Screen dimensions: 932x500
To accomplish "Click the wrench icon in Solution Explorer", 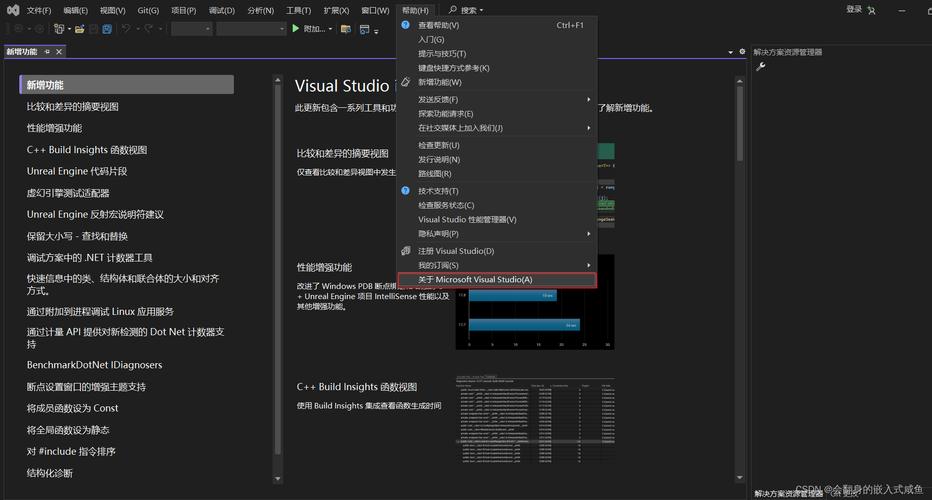I will [760, 67].
